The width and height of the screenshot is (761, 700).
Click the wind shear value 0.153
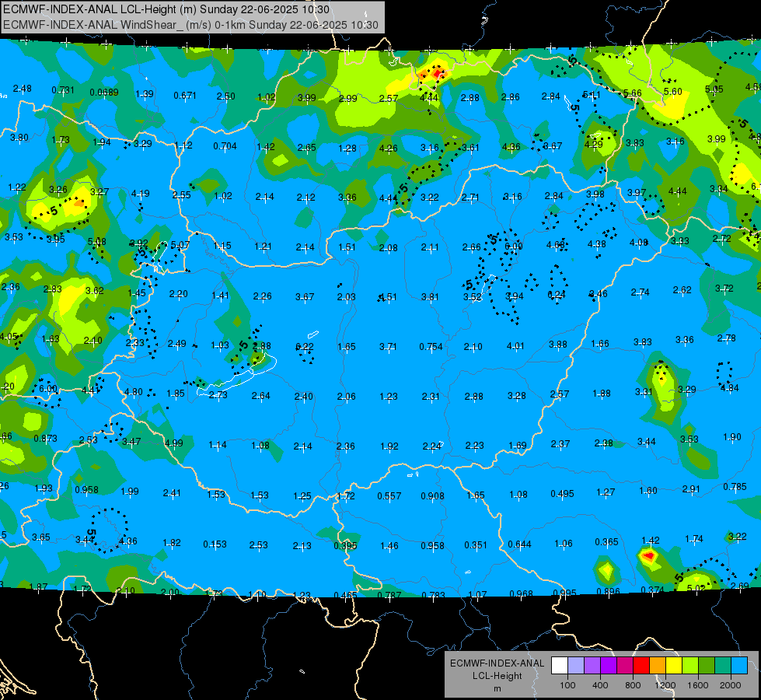(215, 544)
